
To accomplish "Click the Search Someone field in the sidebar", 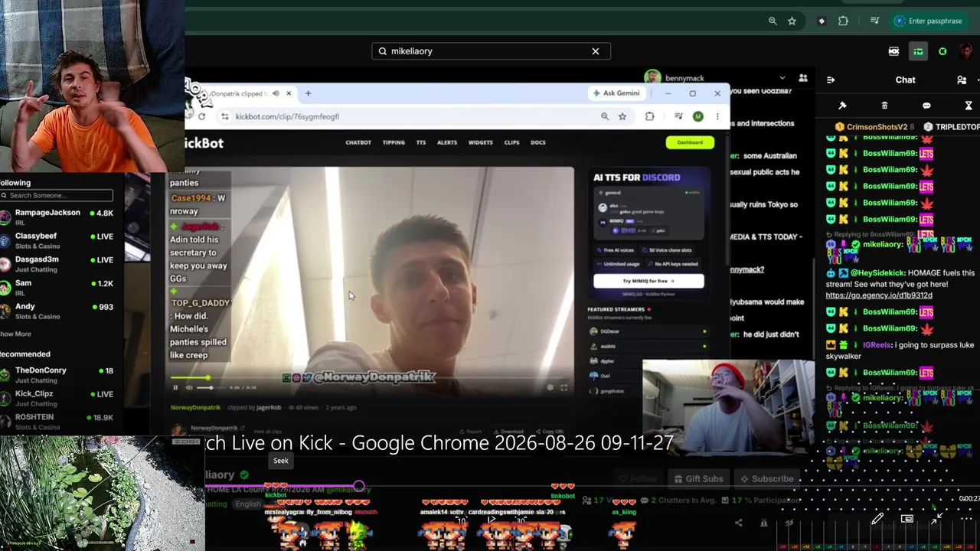I will [57, 196].
